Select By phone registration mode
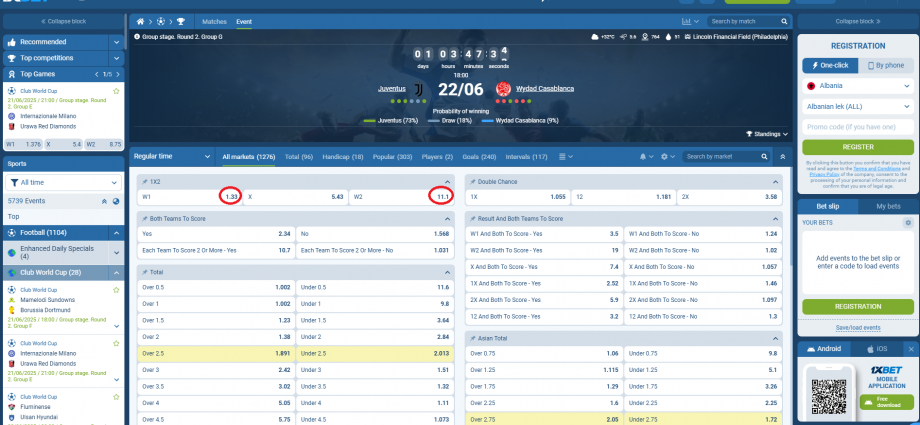 (885, 65)
